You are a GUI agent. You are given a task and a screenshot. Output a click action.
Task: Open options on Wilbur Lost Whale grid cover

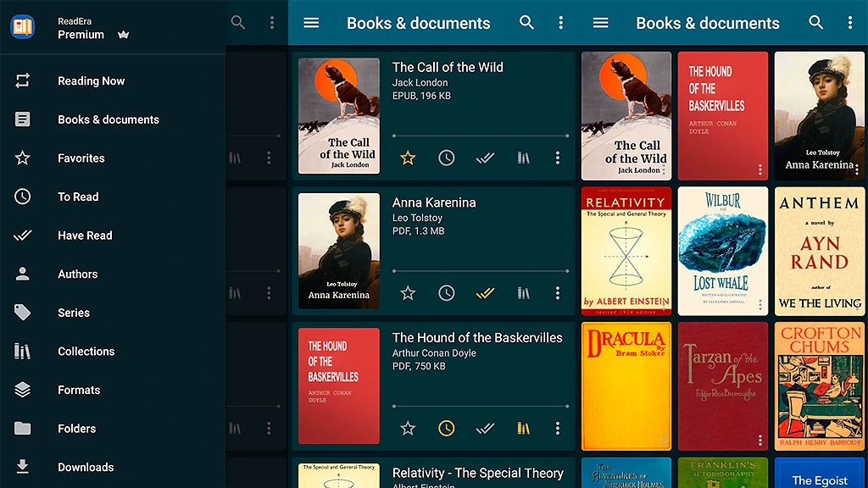coord(760,305)
